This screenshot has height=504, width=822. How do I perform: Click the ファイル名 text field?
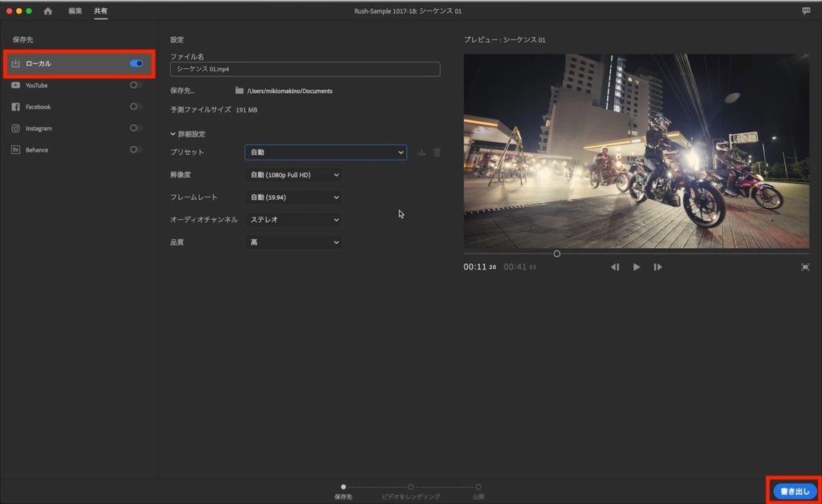(x=305, y=69)
